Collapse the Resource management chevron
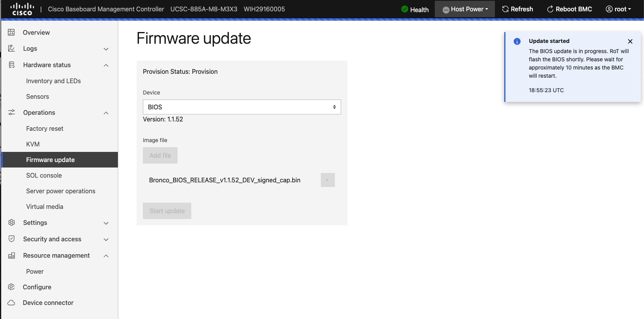This screenshot has width=644, height=319. [x=106, y=256]
